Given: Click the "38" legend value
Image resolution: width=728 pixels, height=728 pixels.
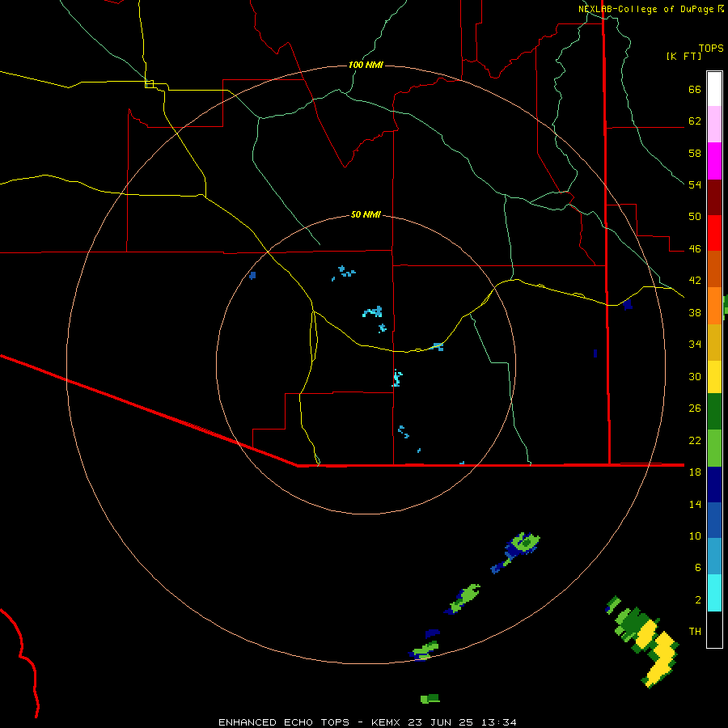Looking at the screenshot, I should coord(695,312).
